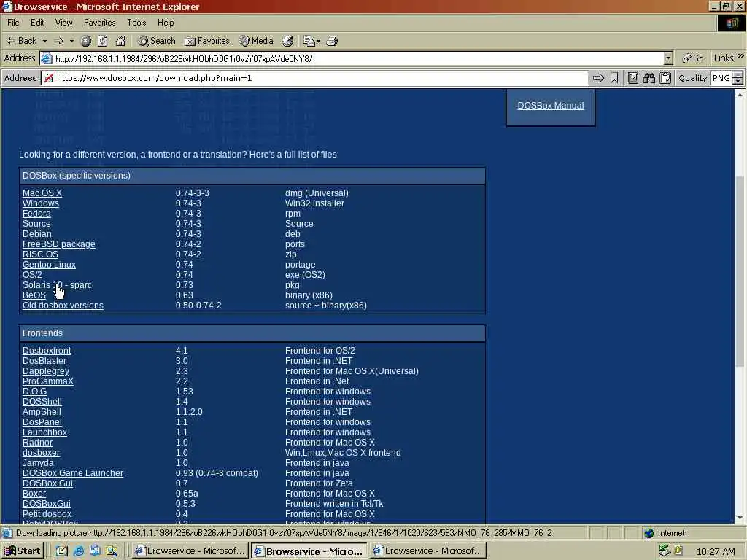Open the Edit menu

(37, 23)
